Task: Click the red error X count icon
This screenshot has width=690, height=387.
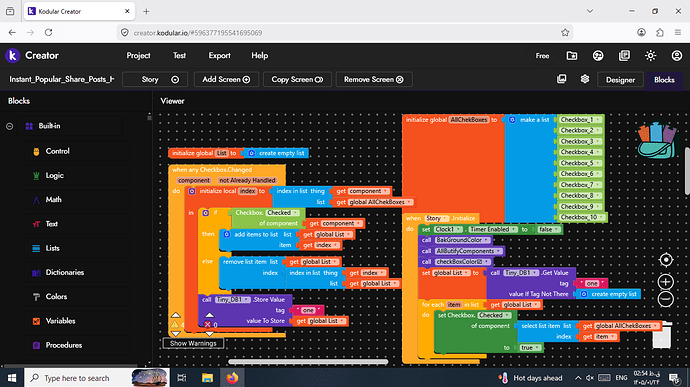Action: 207,324
